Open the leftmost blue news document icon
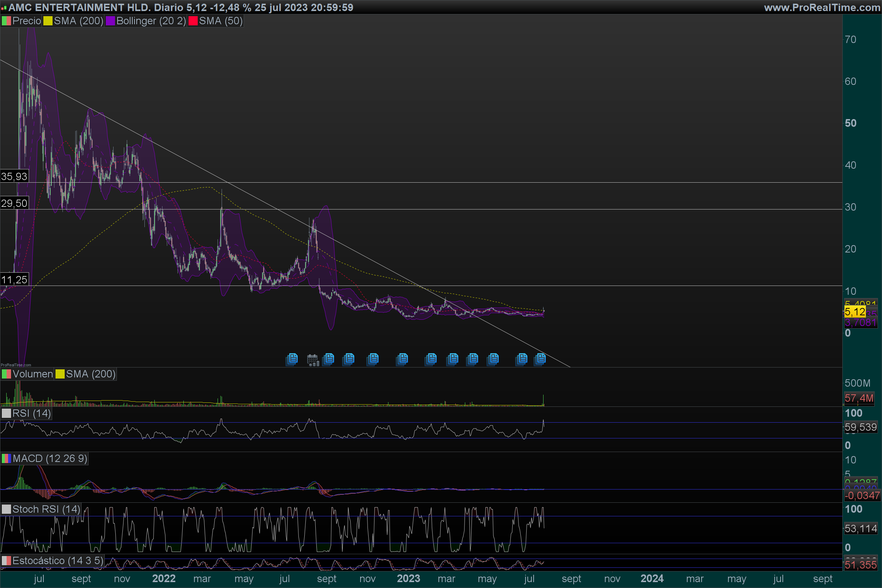This screenshot has width=882, height=588. click(x=292, y=359)
